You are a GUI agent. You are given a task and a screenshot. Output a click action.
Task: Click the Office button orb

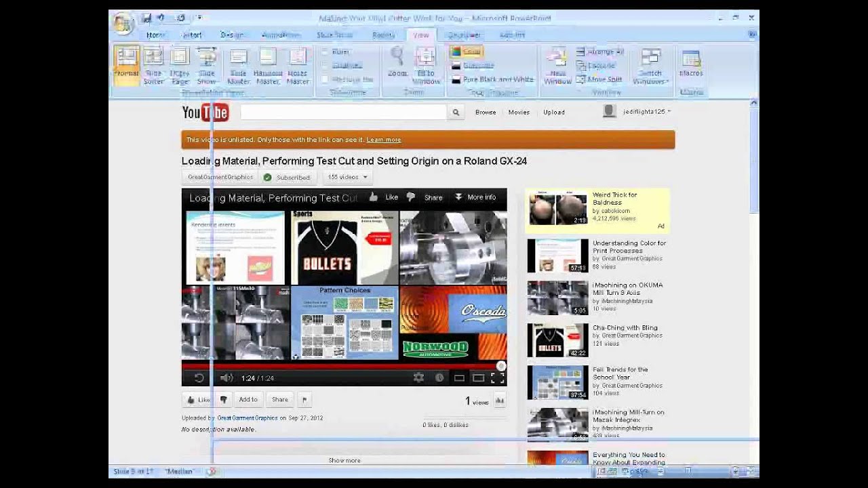tap(123, 22)
